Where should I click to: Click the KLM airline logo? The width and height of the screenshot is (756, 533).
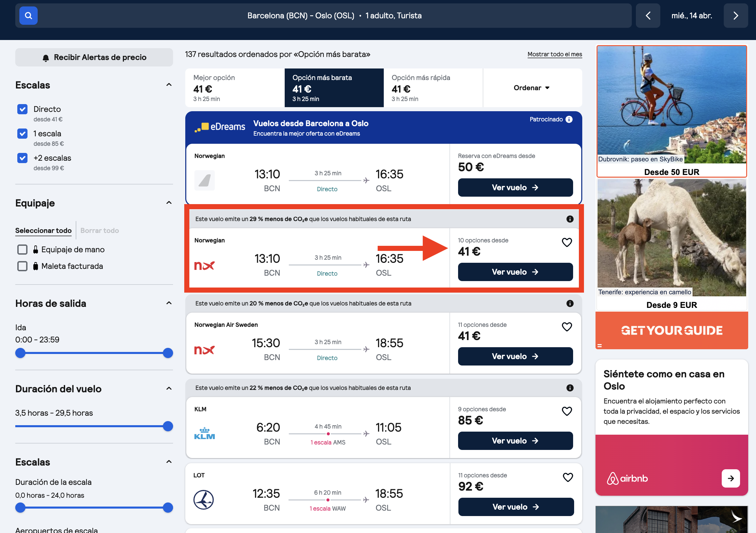pos(204,433)
